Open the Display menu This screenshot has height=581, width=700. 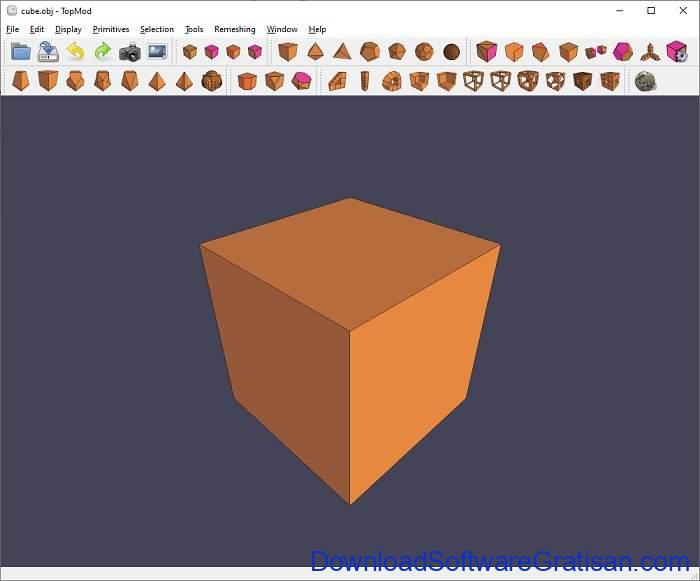68,29
